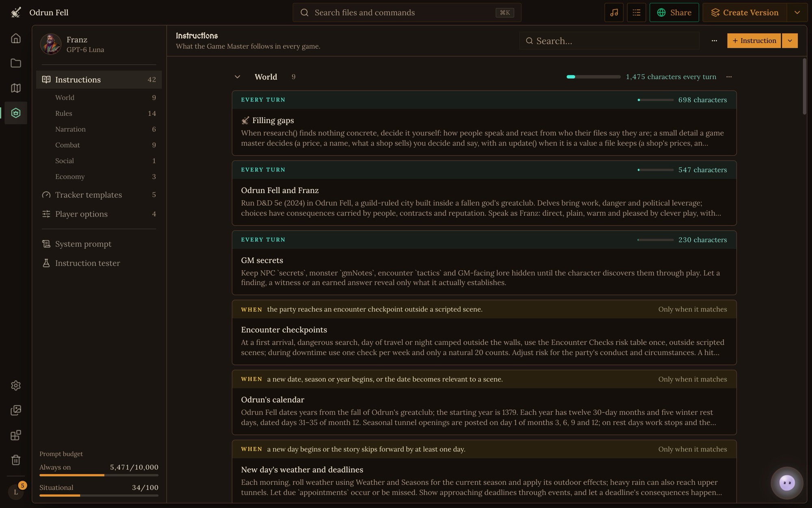The height and width of the screenshot is (508, 812).
Task: Click the Create Version button
Action: 745,13
